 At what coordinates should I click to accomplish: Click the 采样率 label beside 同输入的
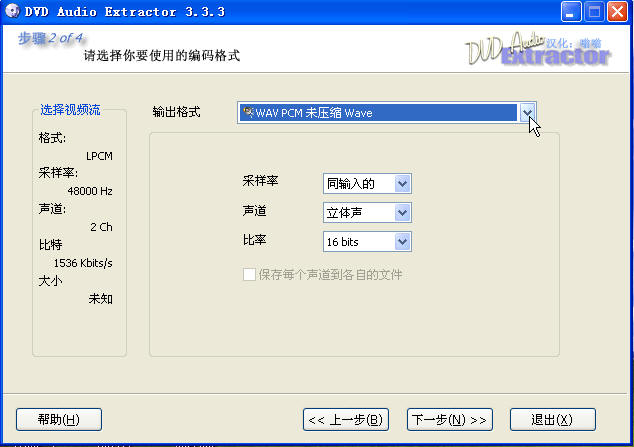pyautogui.click(x=260, y=181)
